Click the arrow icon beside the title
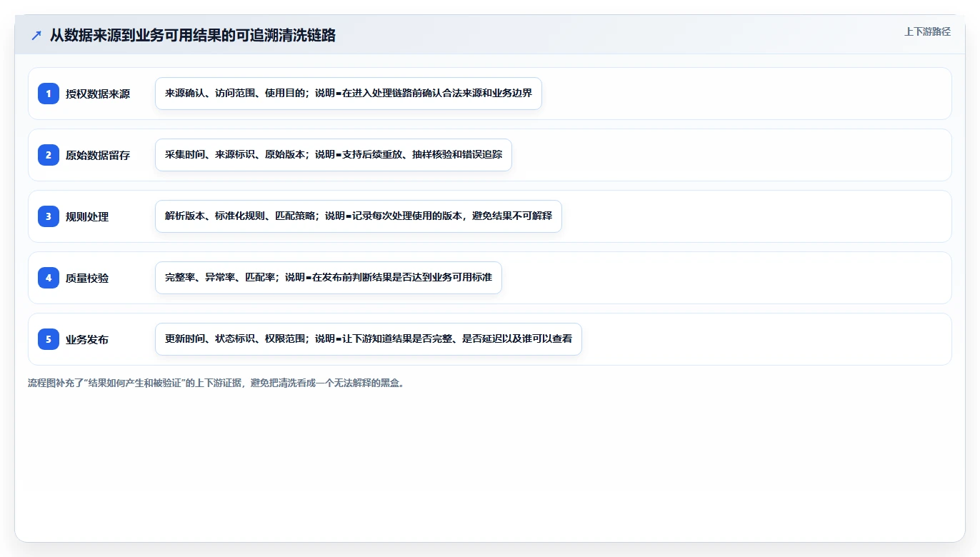 (x=36, y=36)
